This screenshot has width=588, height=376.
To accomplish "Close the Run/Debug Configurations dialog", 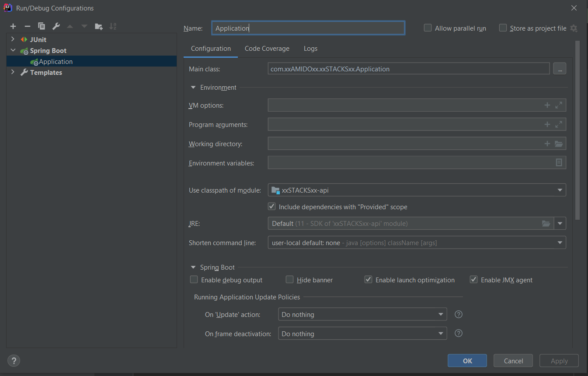I will click(x=574, y=7).
